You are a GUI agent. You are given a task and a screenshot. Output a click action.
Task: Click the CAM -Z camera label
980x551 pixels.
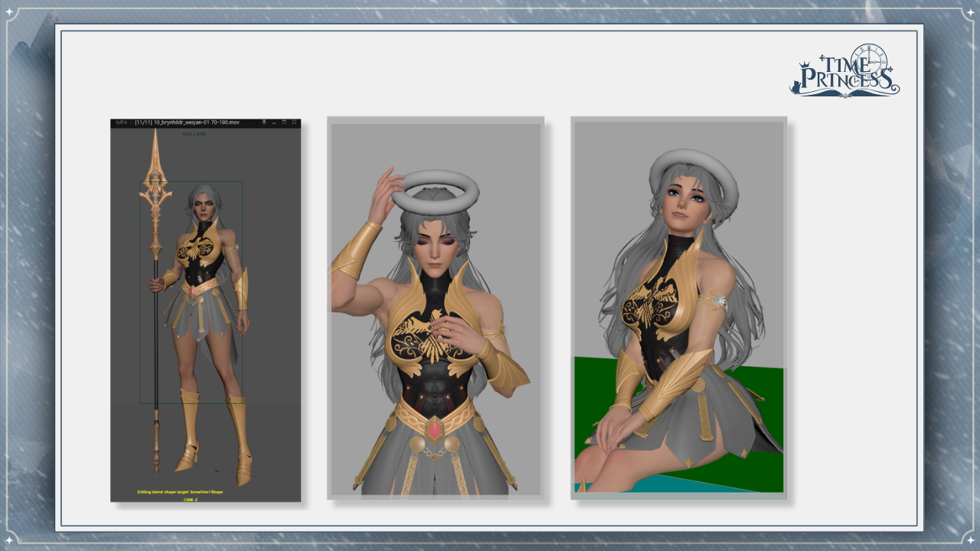(192, 499)
